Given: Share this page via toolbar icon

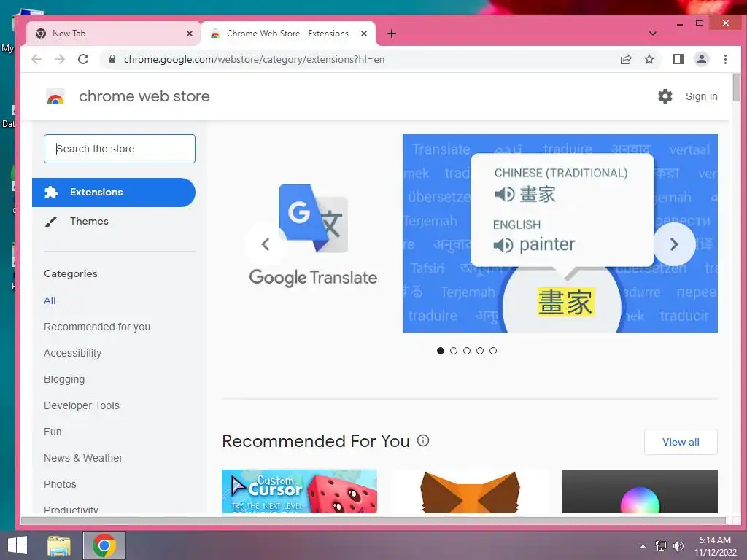Looking at the screenshot, I should 625,59.
